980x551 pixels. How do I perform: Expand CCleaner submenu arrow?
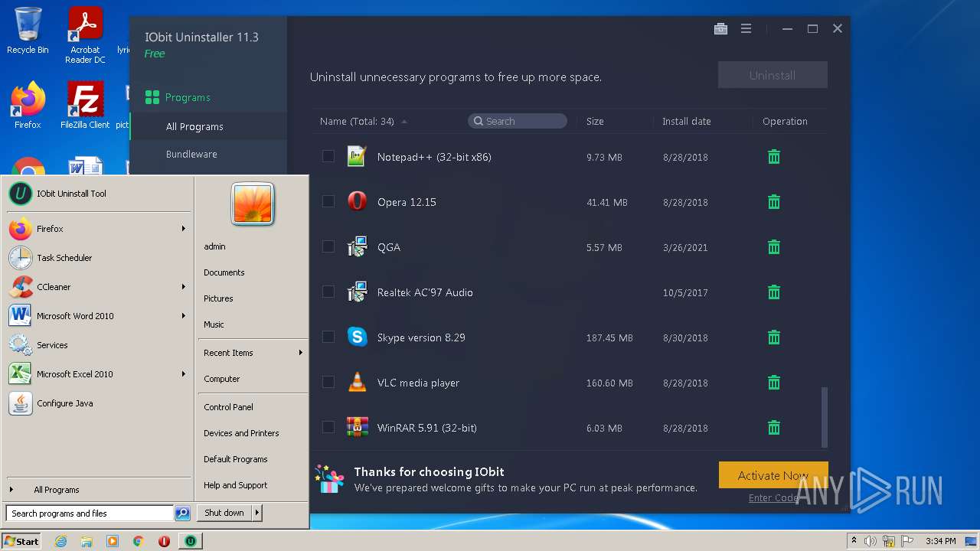[x=184, y=287]
